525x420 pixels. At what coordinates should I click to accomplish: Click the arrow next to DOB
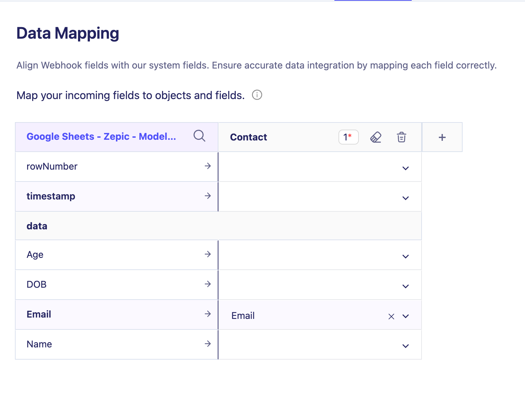[x=208, y=284]
